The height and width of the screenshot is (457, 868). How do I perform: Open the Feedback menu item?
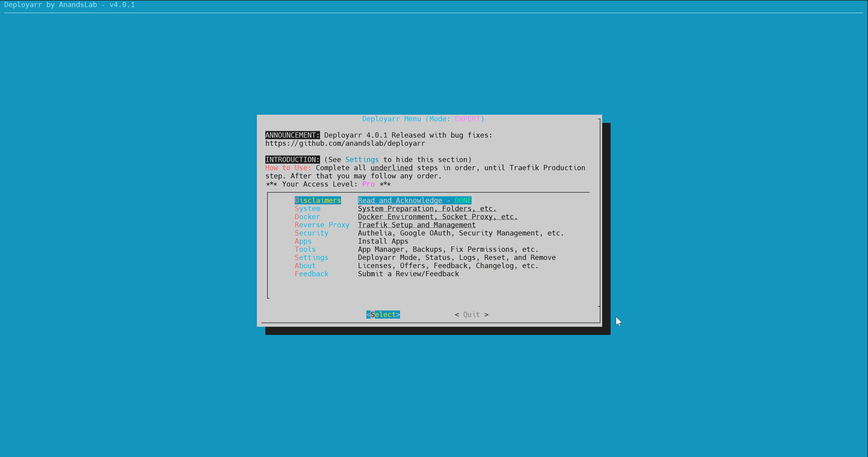coord(311,274)
